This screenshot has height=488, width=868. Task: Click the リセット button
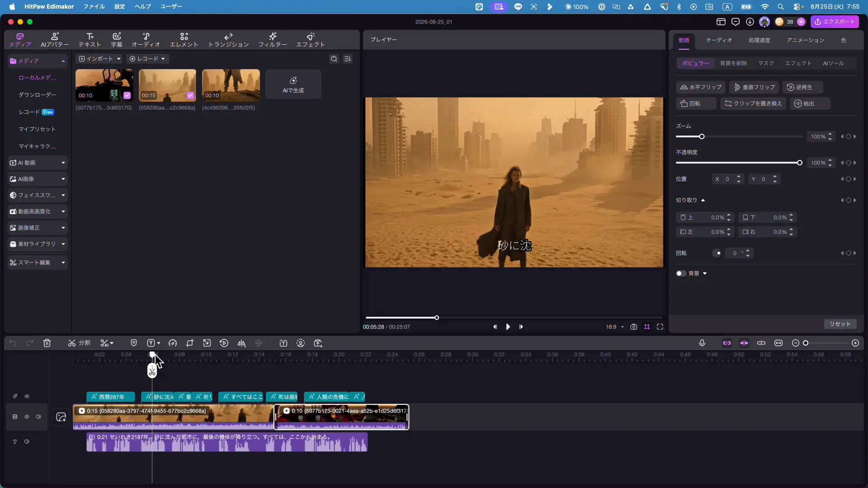click(840, 324)
